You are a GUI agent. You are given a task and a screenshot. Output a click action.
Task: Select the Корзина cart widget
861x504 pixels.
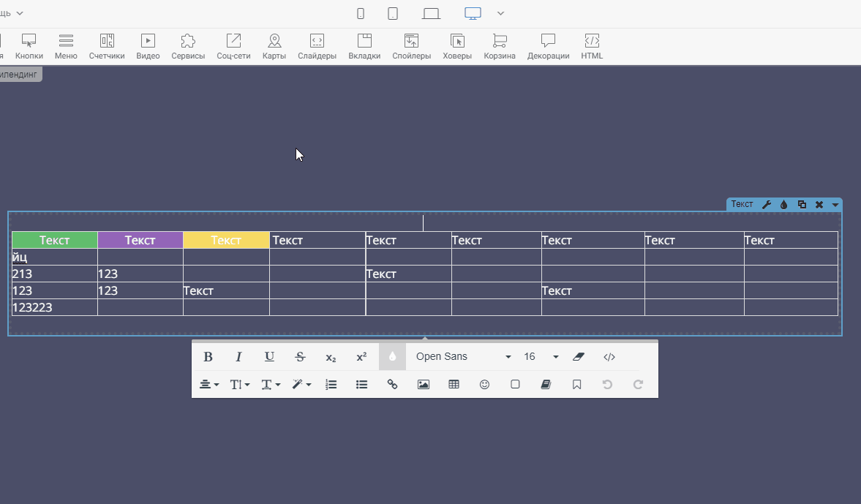(500, 46)
